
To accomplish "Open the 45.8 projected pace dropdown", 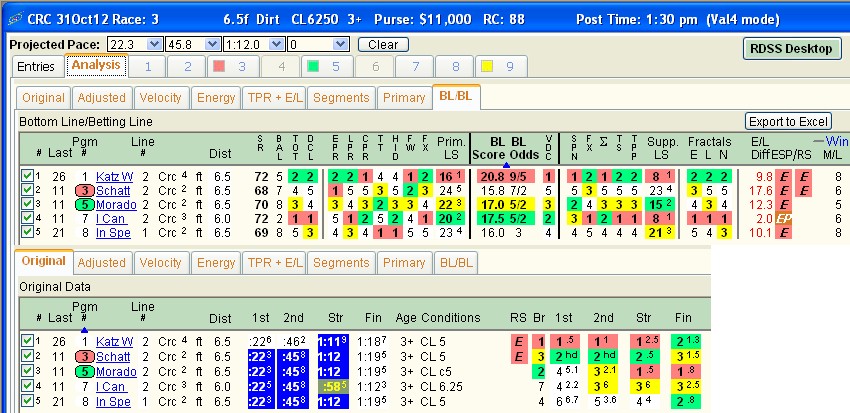I will pyautogui.click(x=213, y=44).
